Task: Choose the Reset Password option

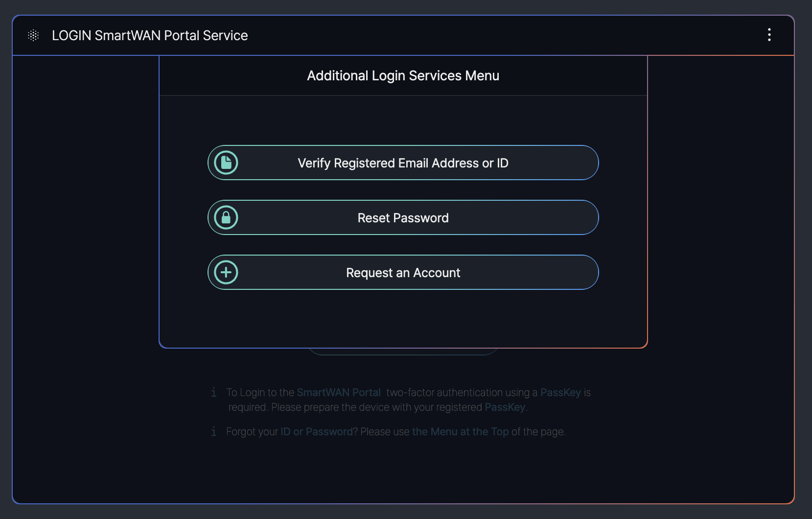Action: [x=403, y=218]
